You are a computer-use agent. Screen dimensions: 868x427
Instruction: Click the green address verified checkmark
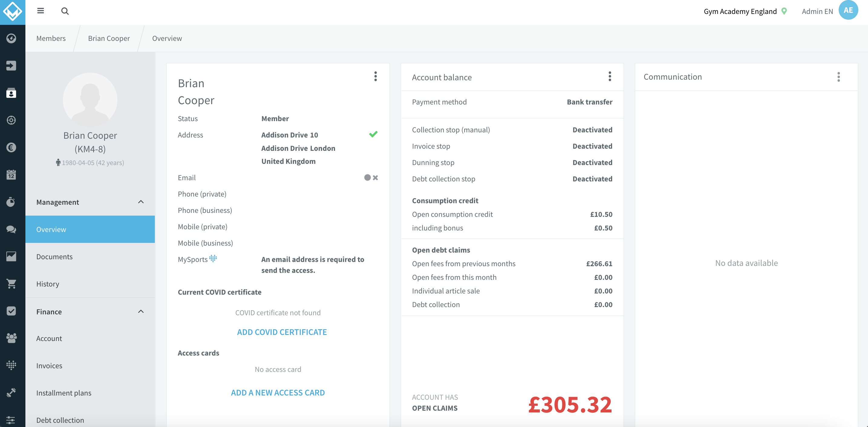point(373,134)
